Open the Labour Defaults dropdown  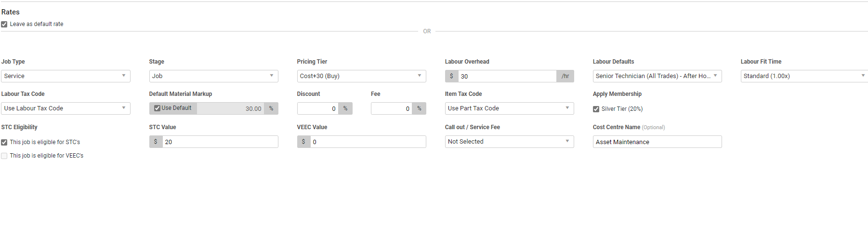[x=657, y=76]
